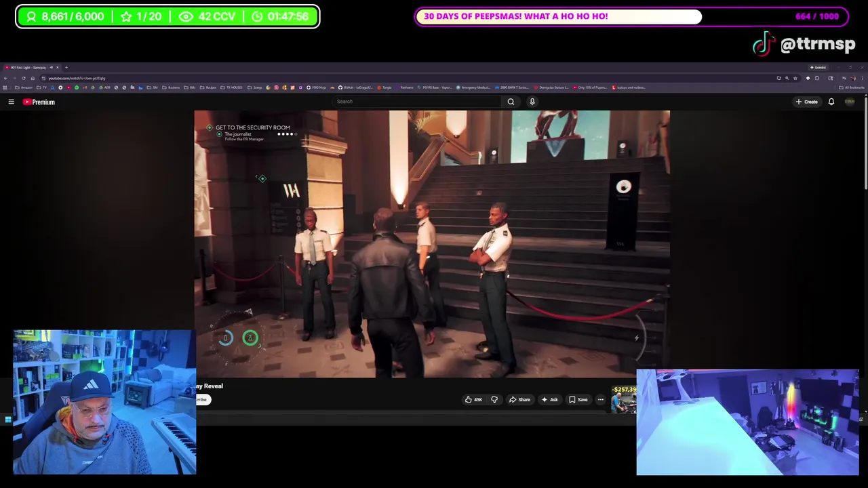Click the gameplay video player

432,244
